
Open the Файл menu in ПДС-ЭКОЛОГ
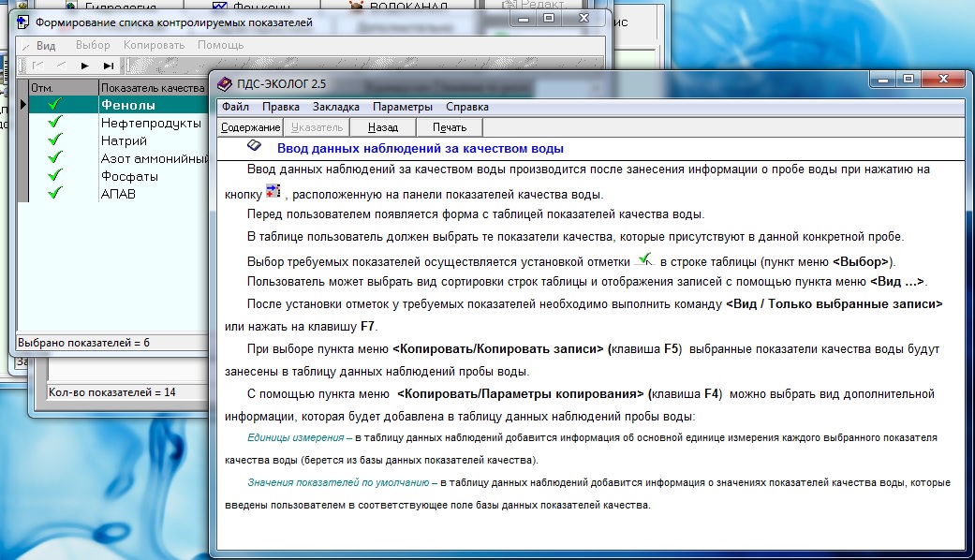coord(235,107)
